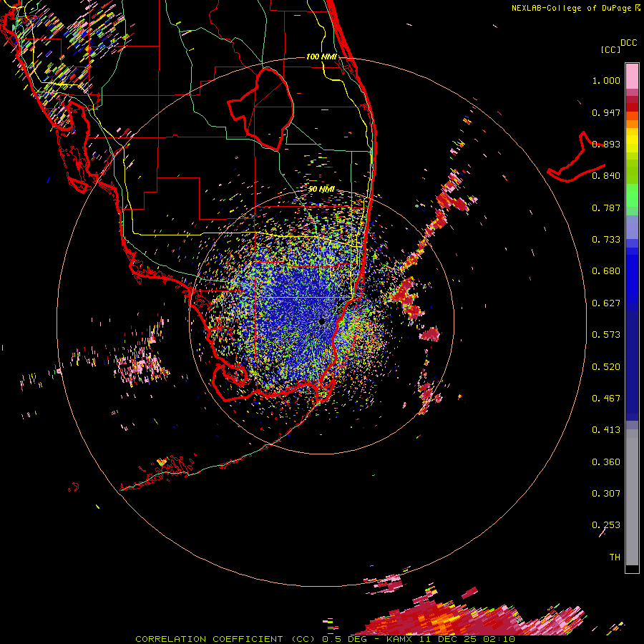Click the [CC] units label
The height and width of the screenshot is (644, 644).
pyautogui.click(x=610, y=49)
